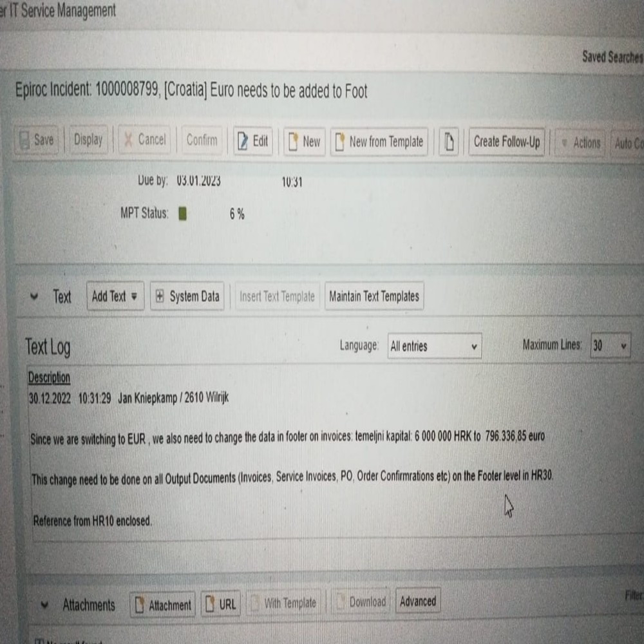
Task: Click the Cancel button with X icon
Action: 144,140
